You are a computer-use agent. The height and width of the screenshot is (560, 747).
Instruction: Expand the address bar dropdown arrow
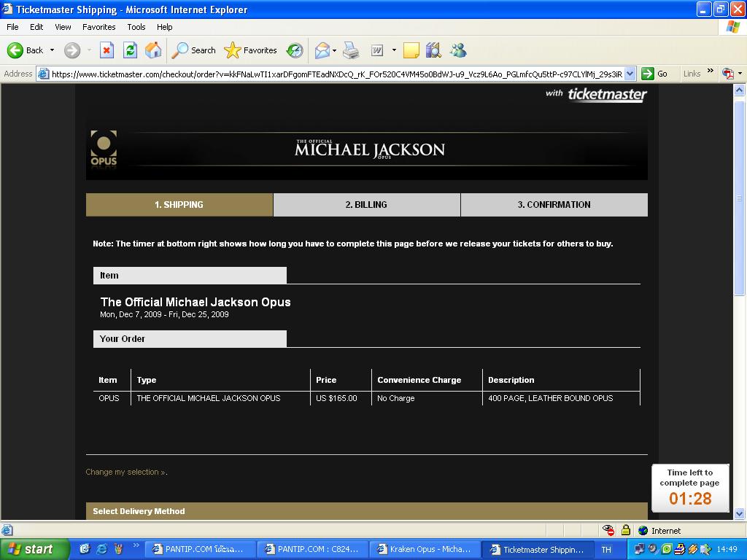tap(630, 74)
